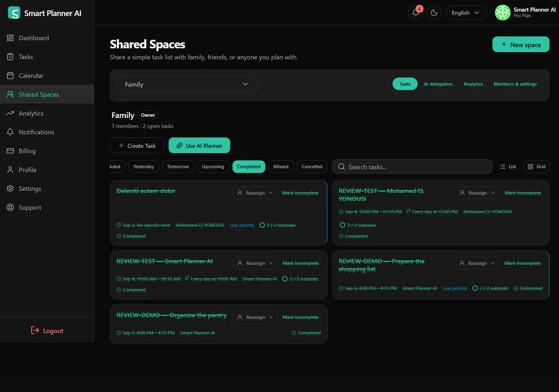559x392 pixels.
Task: Open Members & settings tab
Action: click(x=515, y=84)
